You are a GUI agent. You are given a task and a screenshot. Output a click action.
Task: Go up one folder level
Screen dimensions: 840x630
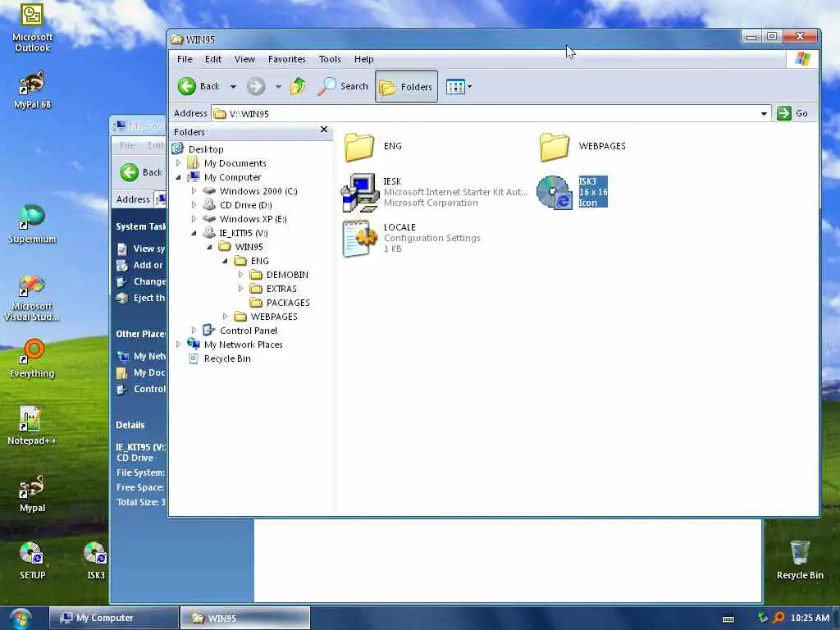[x=298, y=86]
